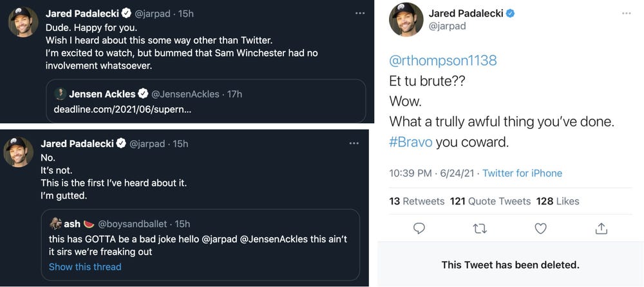Click Jared Padalecki avatar on white tweet
The height and width of the screenshot is (287, 644).
(406, 19)
